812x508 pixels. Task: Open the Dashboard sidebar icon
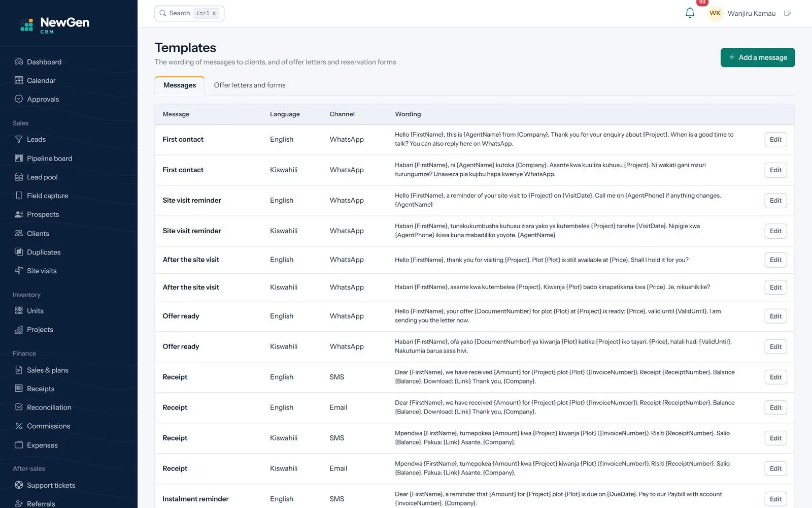(19, 61)
